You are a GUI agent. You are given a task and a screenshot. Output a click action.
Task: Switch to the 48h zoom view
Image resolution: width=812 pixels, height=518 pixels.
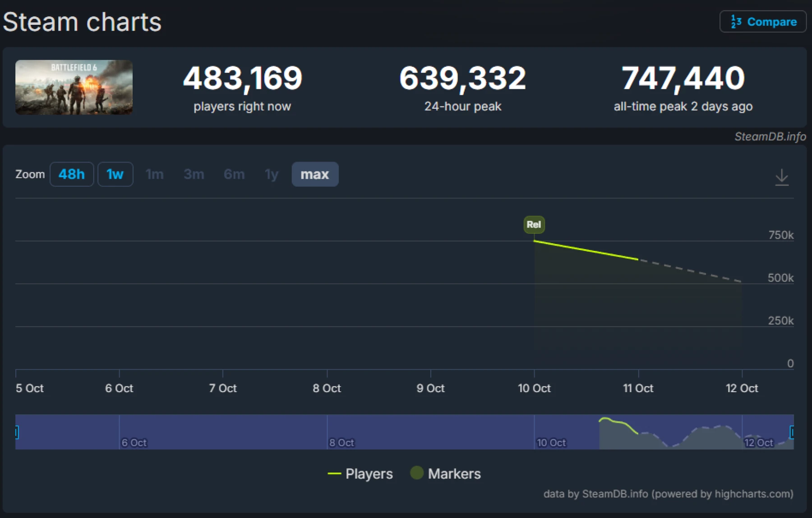pyautogui.click(x=71, y=174)
